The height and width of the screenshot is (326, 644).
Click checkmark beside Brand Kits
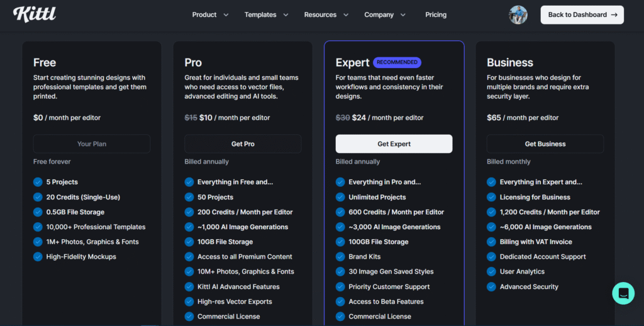(340, 257)
